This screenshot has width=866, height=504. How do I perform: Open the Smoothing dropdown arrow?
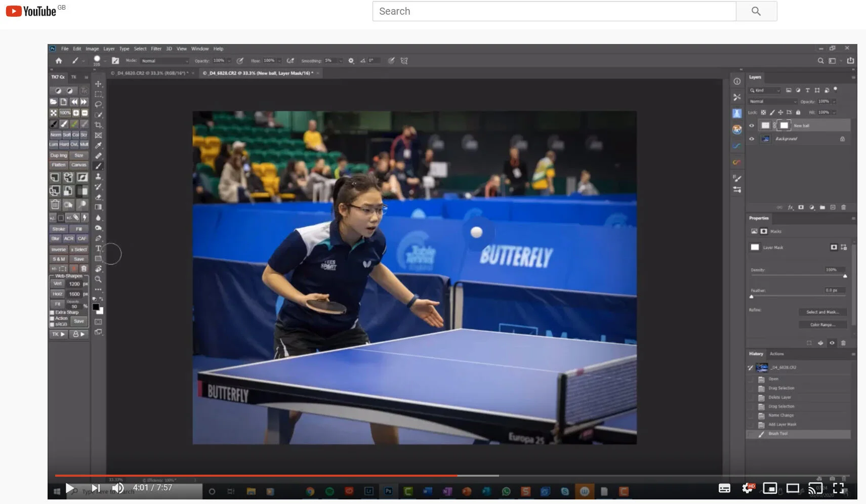point(341,61)
